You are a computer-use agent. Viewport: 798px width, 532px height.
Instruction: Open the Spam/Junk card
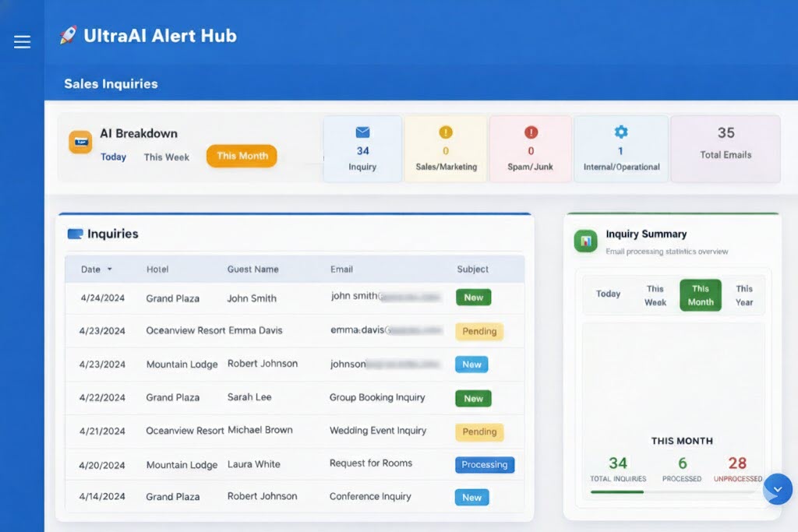(x=530, y=149)
